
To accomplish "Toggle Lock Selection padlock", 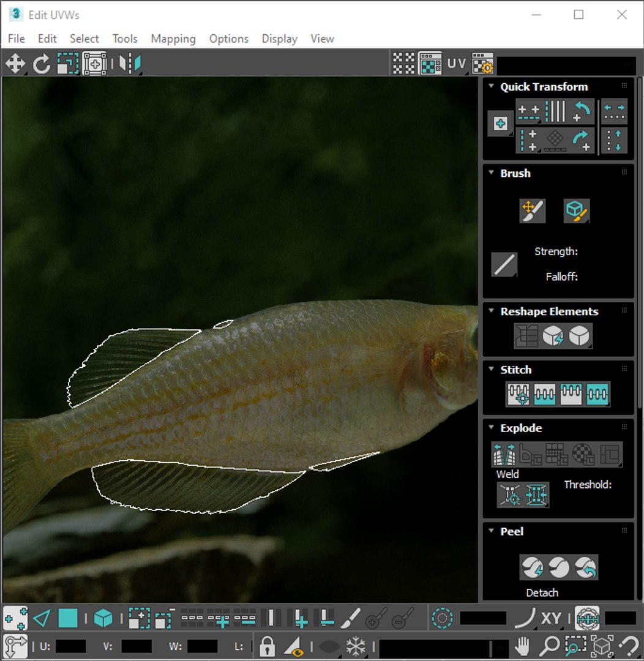I will 267,646.
